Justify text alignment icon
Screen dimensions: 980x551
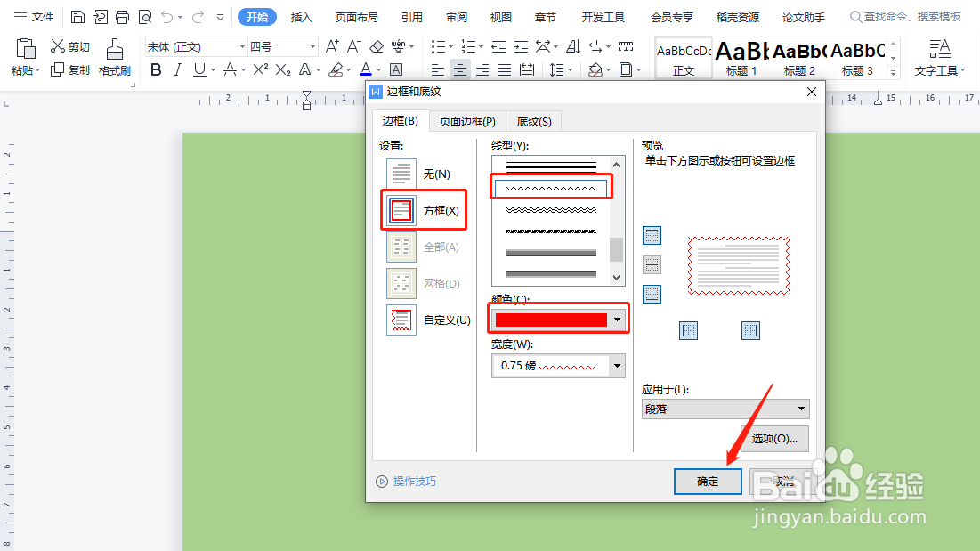tap(505, 70)
